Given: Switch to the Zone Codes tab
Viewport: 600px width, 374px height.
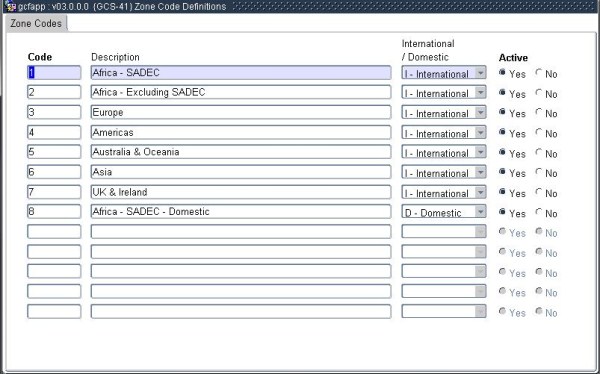Looking at the screenshot, I should tap(36, 23).
